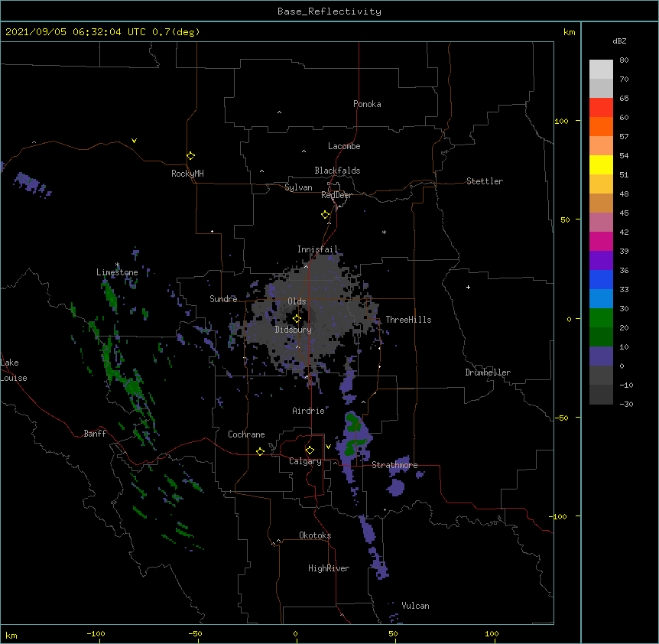Click the Blackfalds city label
Viewport: 659px width, 644px height.
[x=337, y=171]
